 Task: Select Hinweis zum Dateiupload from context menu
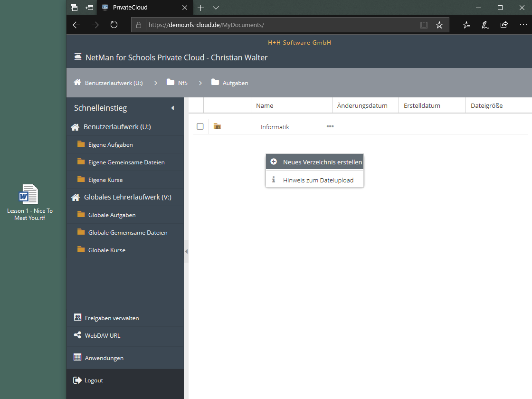(x=314, y=180)
